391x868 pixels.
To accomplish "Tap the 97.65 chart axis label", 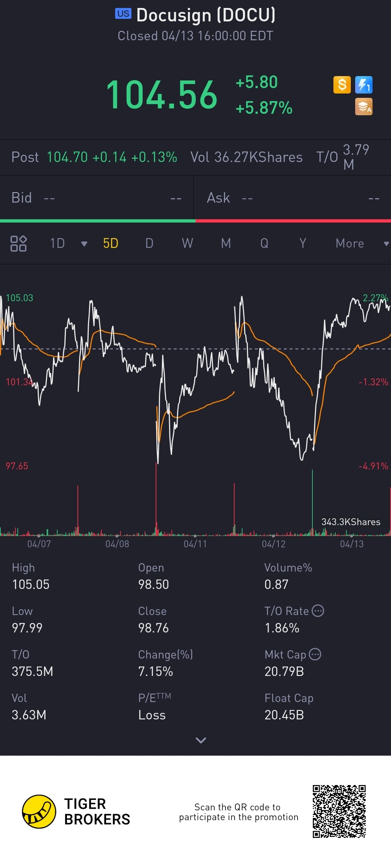I will click(x=17, y=466).
